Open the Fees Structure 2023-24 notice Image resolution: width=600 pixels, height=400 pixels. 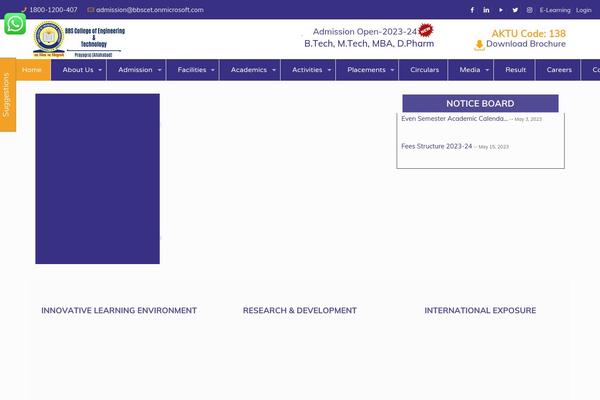point(437,146)
